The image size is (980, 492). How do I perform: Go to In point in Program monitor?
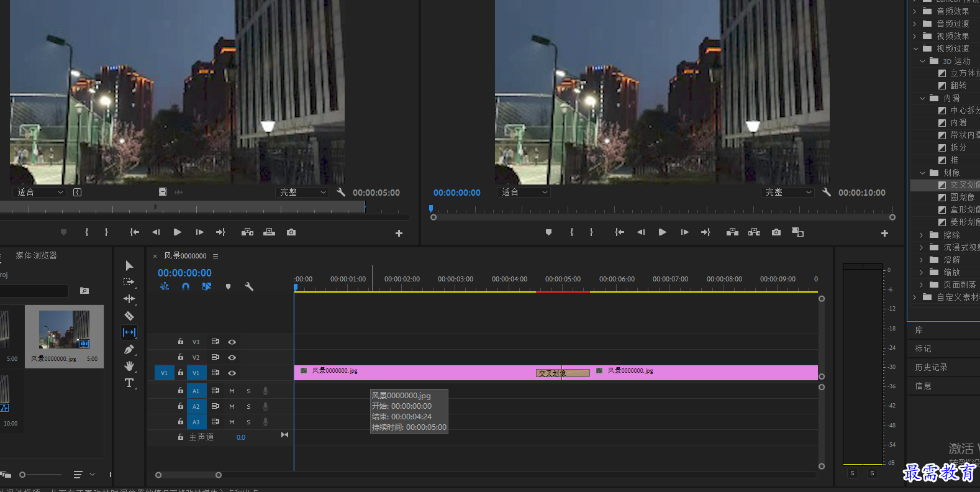pos(619,232)
